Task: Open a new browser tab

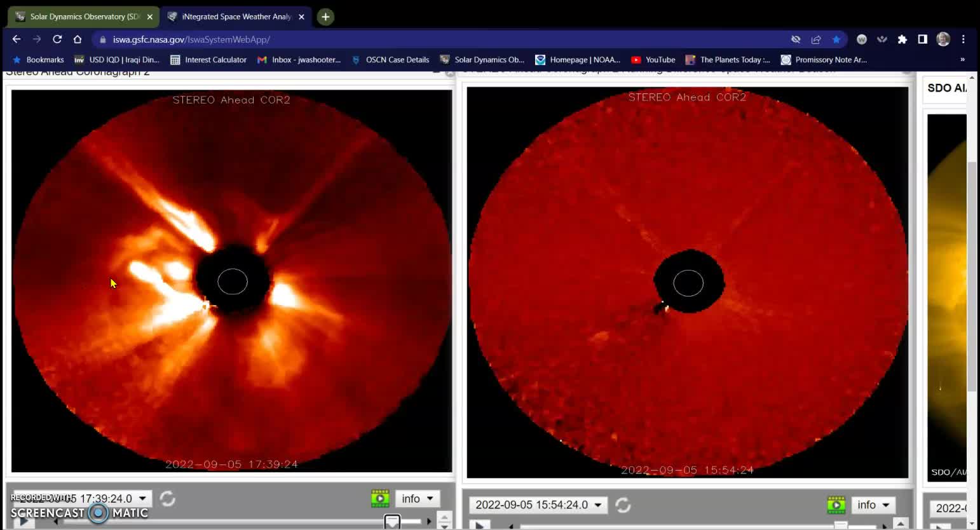Action: [325, 17]
